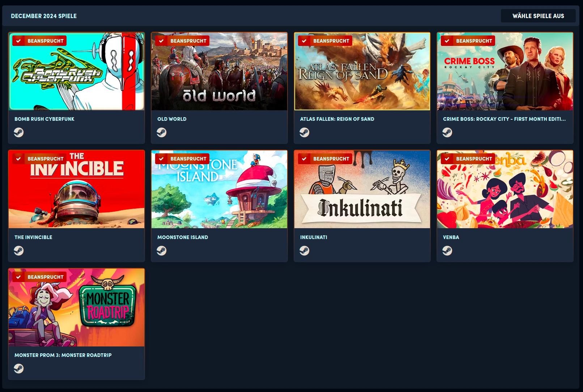The width and height of the screenshot is (583, 392).
Task: Select The Invincible cover image
Action: tap(76, 189)
